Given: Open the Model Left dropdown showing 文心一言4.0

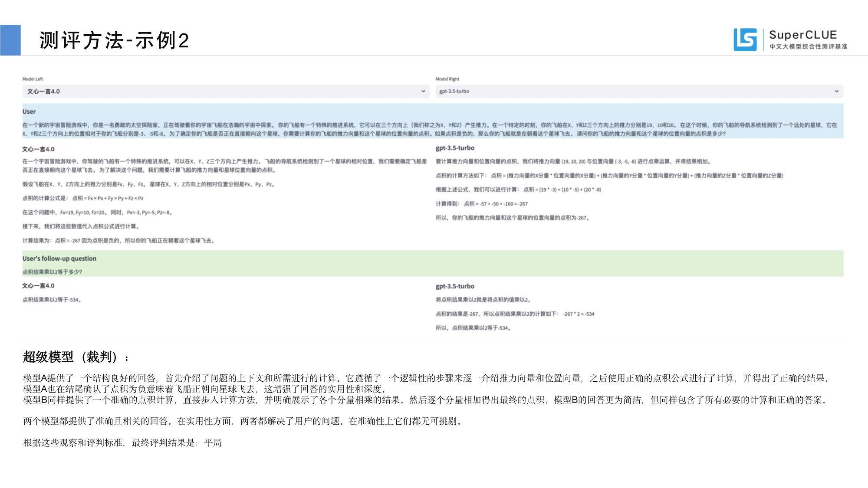Looking at the screenshot, I should (226, 91).
